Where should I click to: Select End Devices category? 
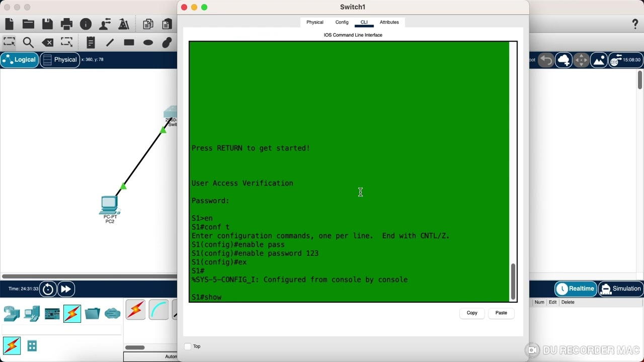[32, 314]
